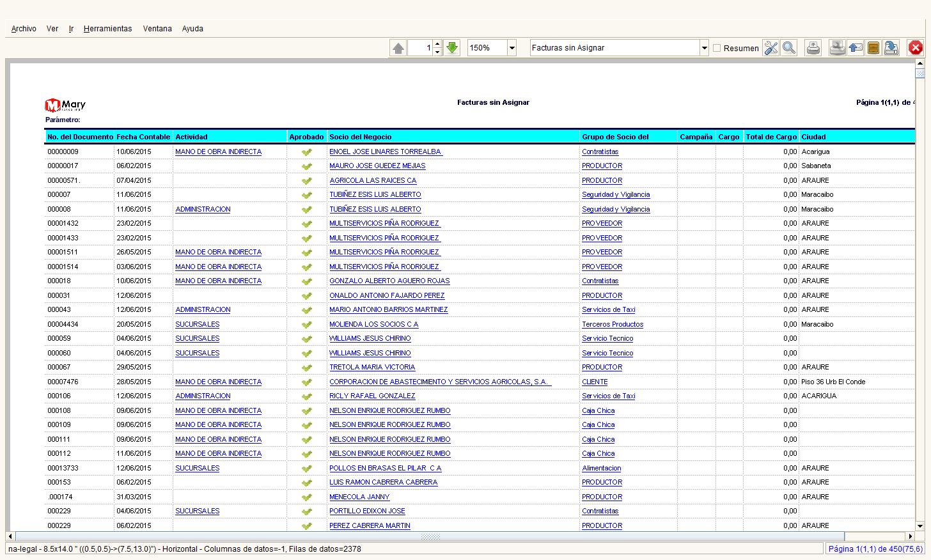Open the Herramientas menu
Image resolution: width=931 pixels, height=560 pixels.
click(x=107, y=29)
